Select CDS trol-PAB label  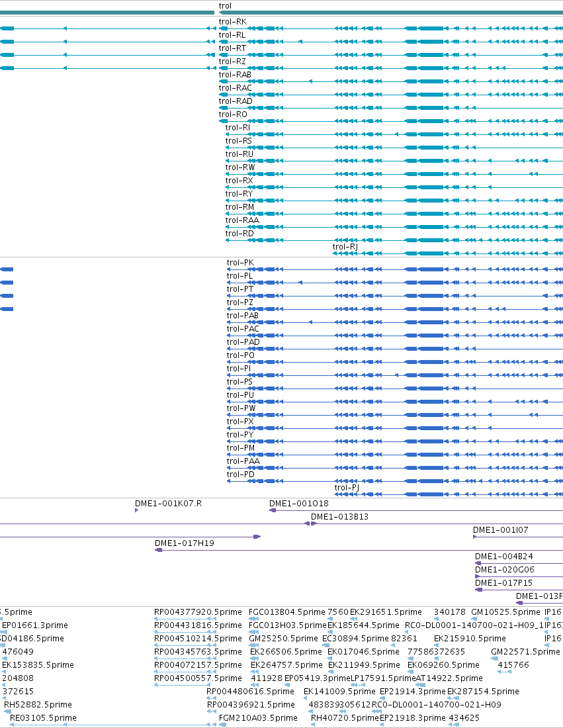243,316
